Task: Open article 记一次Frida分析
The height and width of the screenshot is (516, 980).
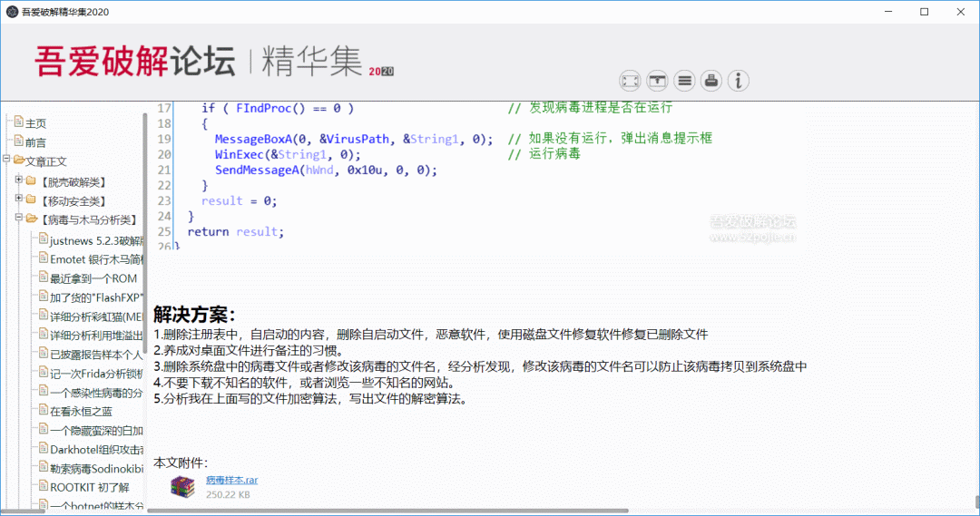Action: [96, 374]
